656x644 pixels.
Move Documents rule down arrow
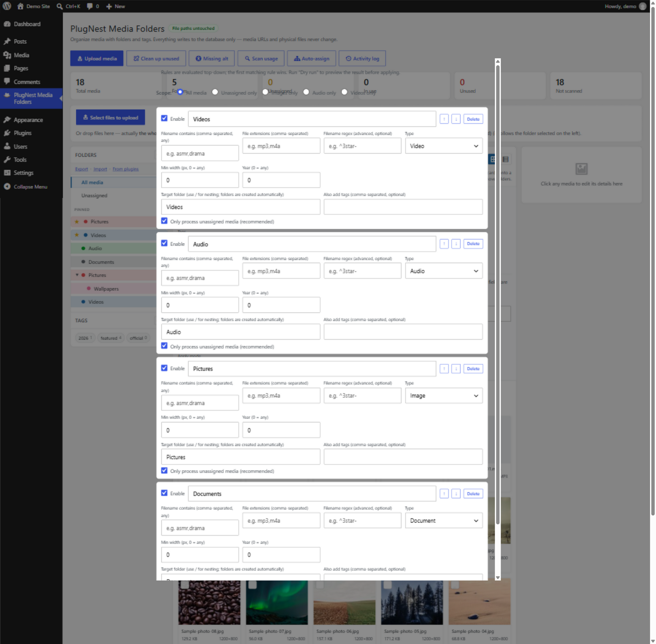[x=456, y=494]
